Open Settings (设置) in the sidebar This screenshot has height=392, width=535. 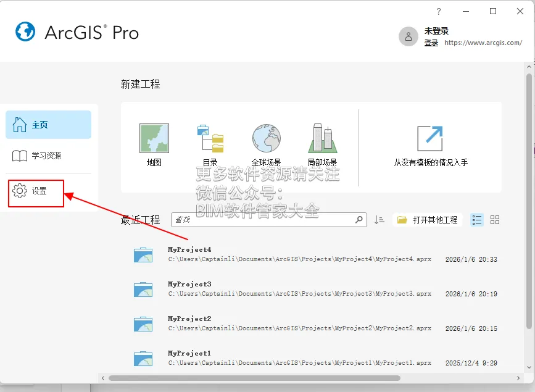click(x=36, y=191)
